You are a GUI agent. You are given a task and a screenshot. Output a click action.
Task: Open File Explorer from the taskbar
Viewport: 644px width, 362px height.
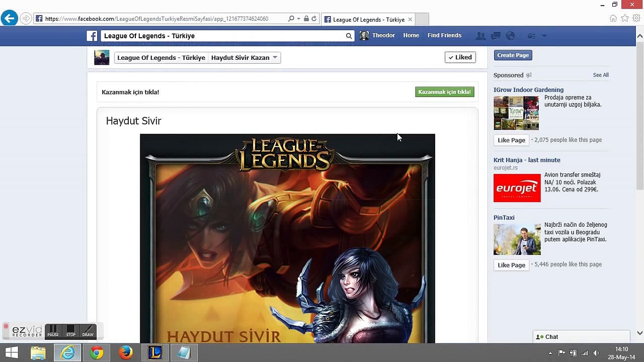pyautogui.click(x=38, y=353)
